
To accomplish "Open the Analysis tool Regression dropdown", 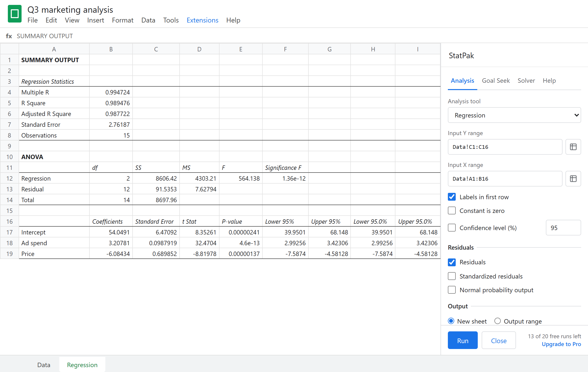I will click(x=514, y=115).
